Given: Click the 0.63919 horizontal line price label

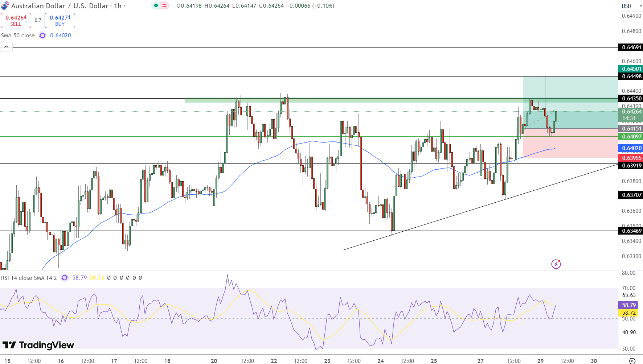Looking at the screenshot, I should [631, 166].
